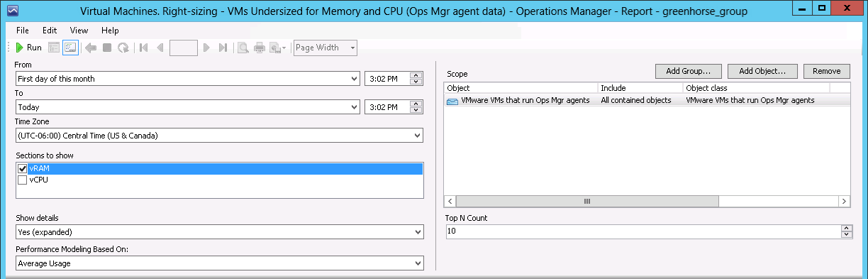This screenshot has width=868, height=279.
Task: Click the refresh report icon
Action: coord(123,48)
